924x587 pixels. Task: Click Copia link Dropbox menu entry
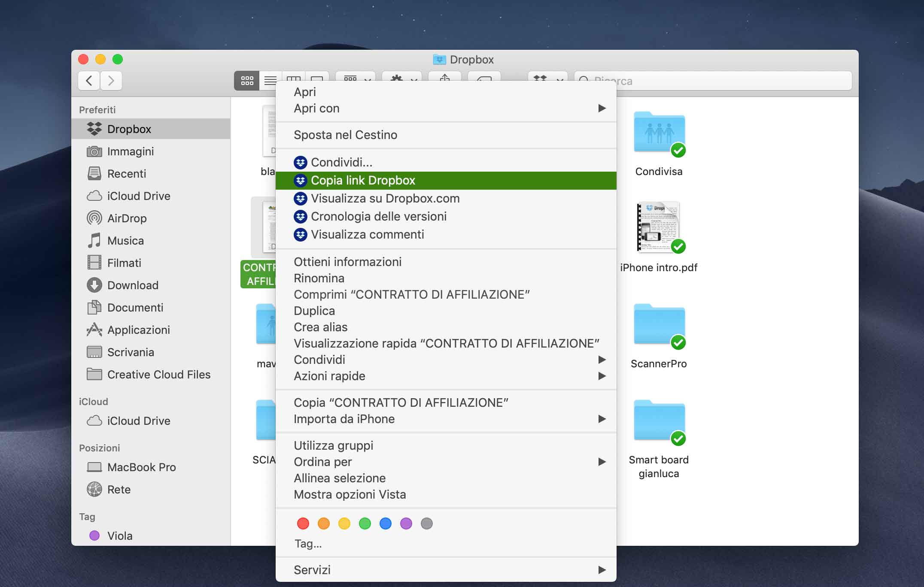coord(363,181)
